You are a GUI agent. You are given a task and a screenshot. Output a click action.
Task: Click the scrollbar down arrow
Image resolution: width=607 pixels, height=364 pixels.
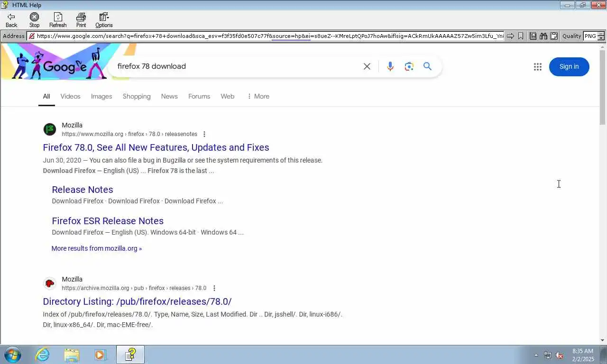tap(603, 340)
